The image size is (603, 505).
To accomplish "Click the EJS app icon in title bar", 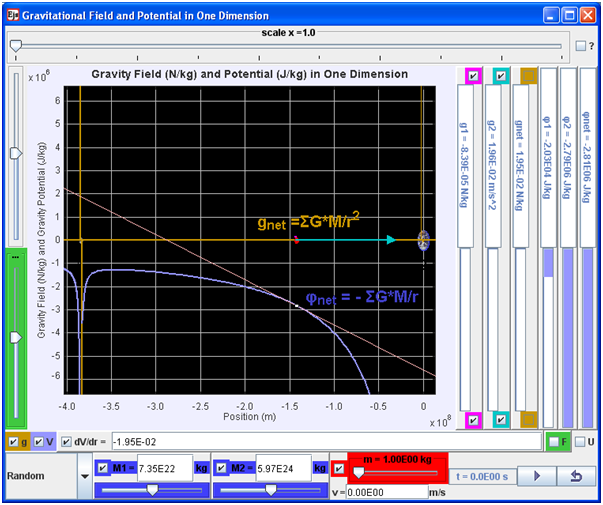I will tap(13, 15).
